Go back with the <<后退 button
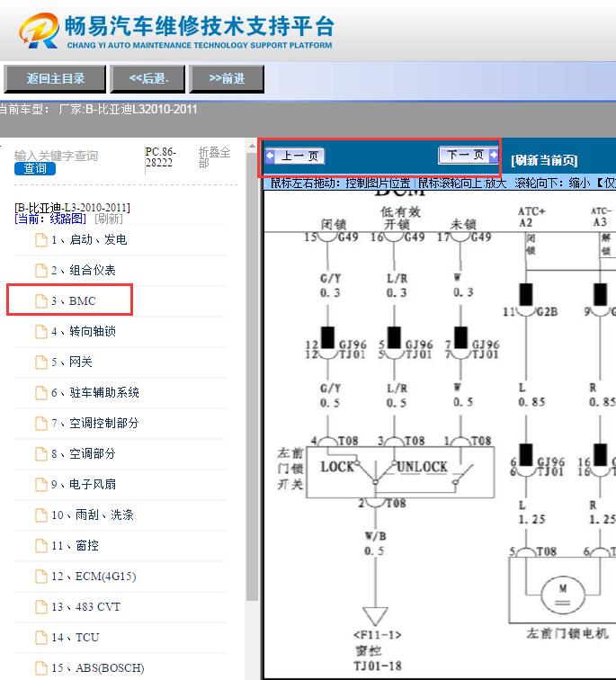This screenshot has height=680, width=616. tap(147, 78)
